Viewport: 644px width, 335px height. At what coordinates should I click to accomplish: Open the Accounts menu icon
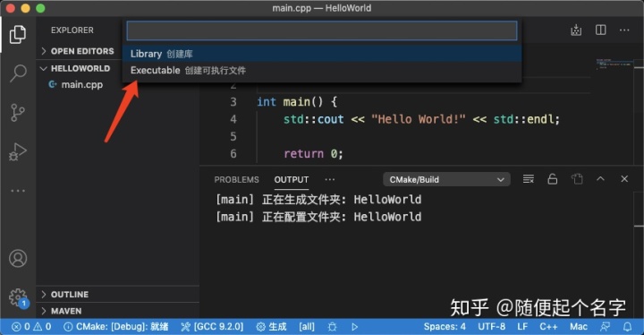(x=18, y=259)
